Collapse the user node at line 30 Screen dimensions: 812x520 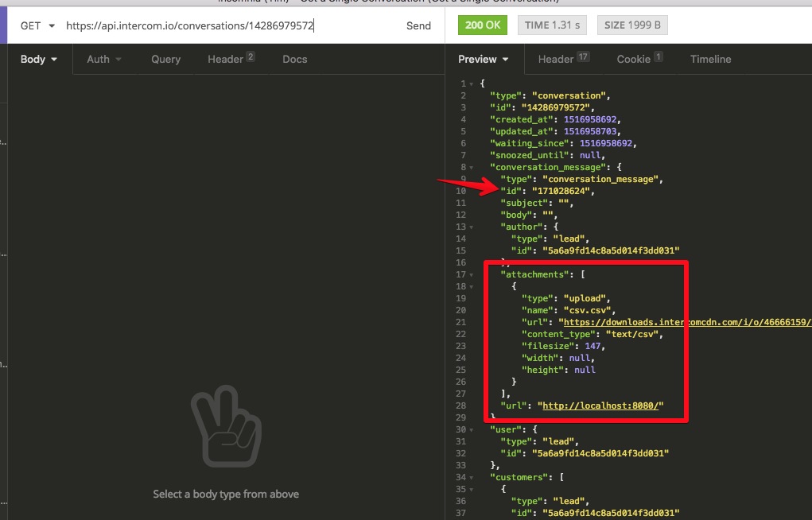point(472,430)
